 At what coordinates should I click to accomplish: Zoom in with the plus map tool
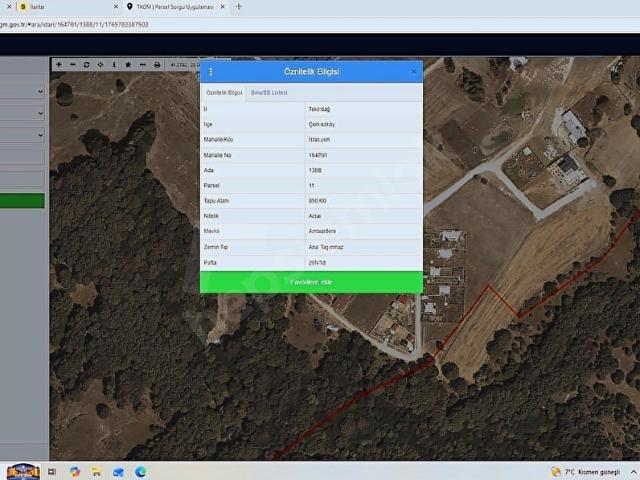(x=59, y=64)
